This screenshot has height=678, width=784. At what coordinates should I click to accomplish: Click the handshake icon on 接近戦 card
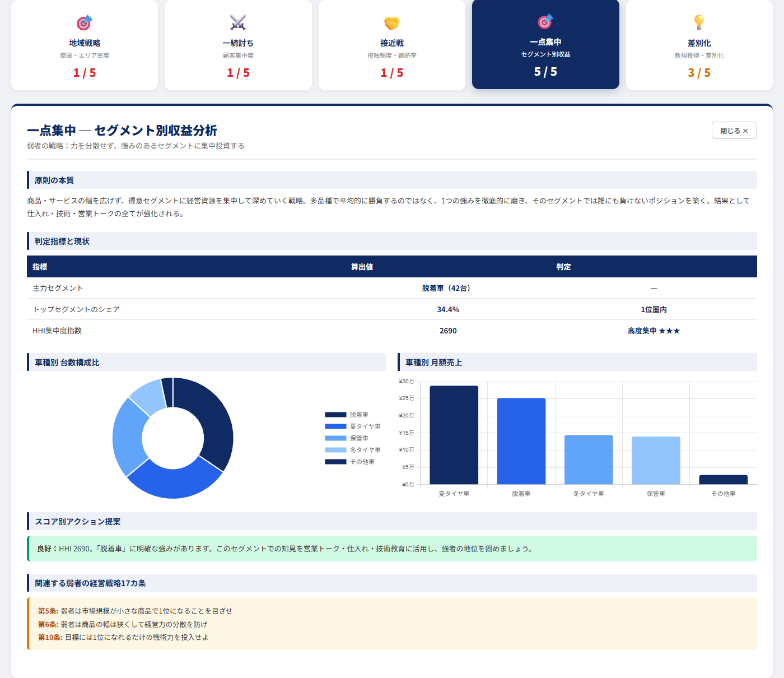tap(391, 22)
